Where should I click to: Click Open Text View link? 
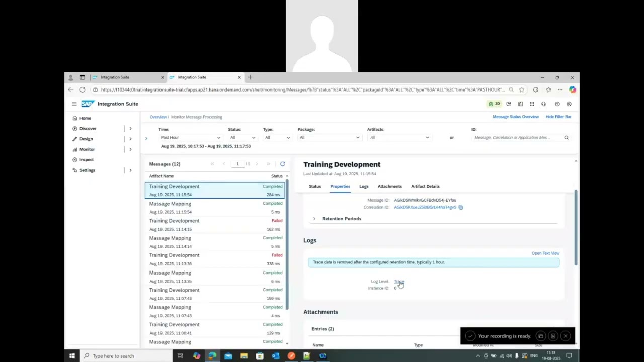pyautogui.click(x=545, y=253)
